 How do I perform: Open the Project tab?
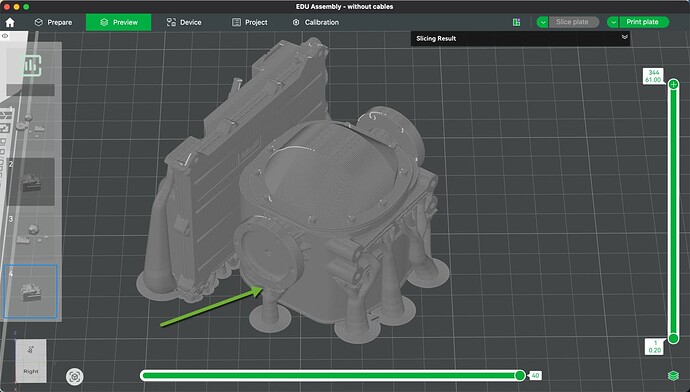point(250,22)
